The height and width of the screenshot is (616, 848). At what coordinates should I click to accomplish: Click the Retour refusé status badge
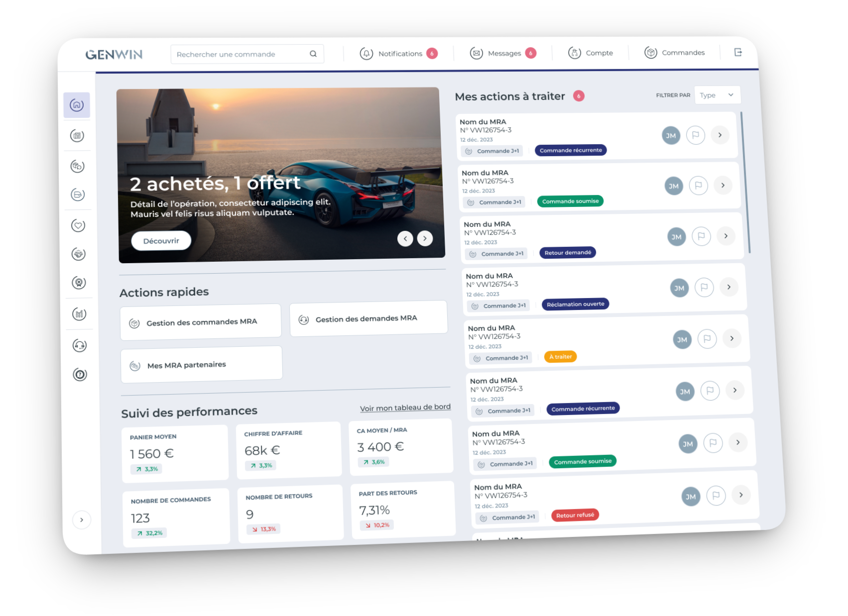point(575,515)
